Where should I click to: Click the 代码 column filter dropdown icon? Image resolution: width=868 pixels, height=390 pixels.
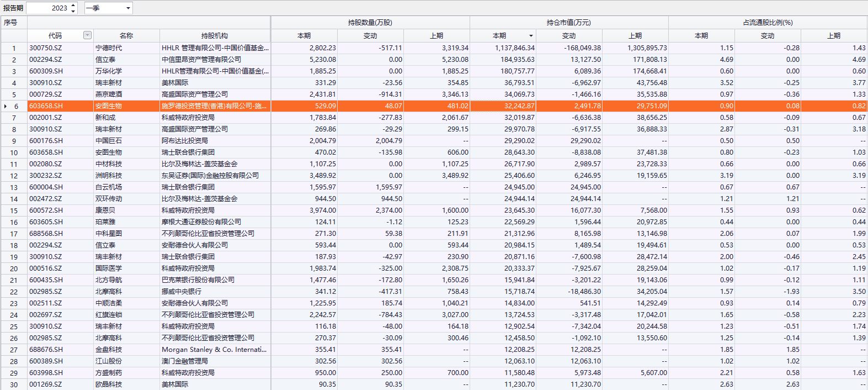pyautogui.click(x=87, y=35)
